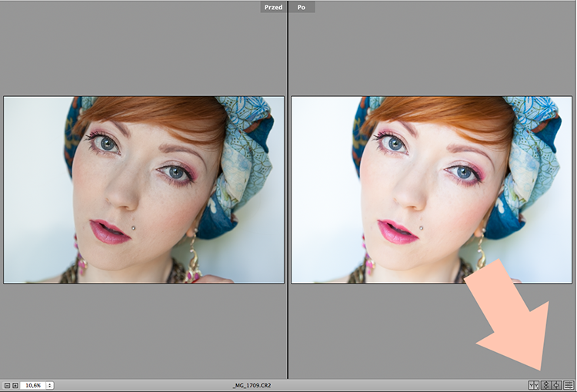This screenshot has height=392, width=577.
Task: Open the zoom level dropdown arrows
Action: coord(49,385)
